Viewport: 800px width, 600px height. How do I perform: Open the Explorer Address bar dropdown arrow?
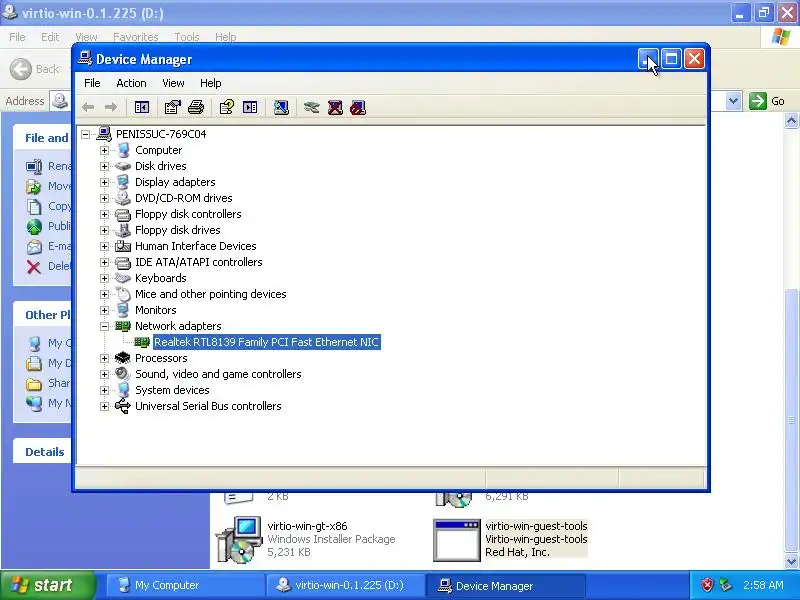tap(733, 101)
